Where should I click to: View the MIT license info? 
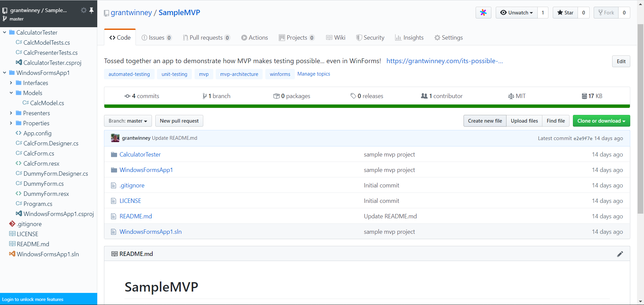click(x=517, y=96)
